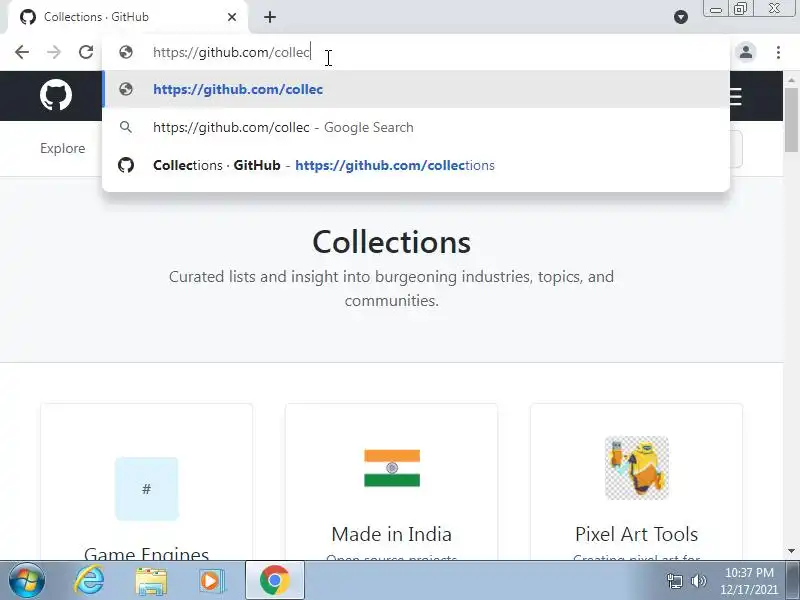The image size is (800, 600).
Task: Click the globe icon in the address bar
Action: point(126,52)
